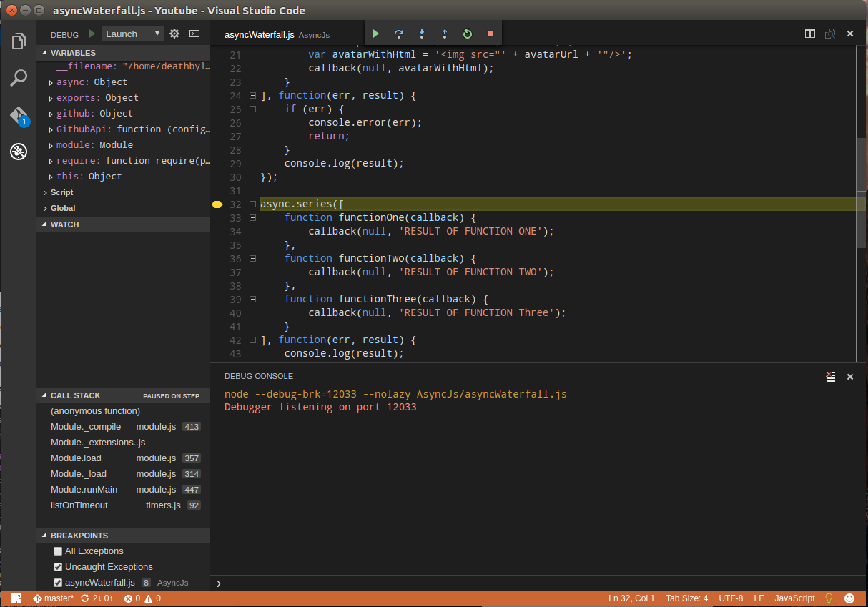Collapse the VARIABLES section
868x607 pixels.
[123, 53]
